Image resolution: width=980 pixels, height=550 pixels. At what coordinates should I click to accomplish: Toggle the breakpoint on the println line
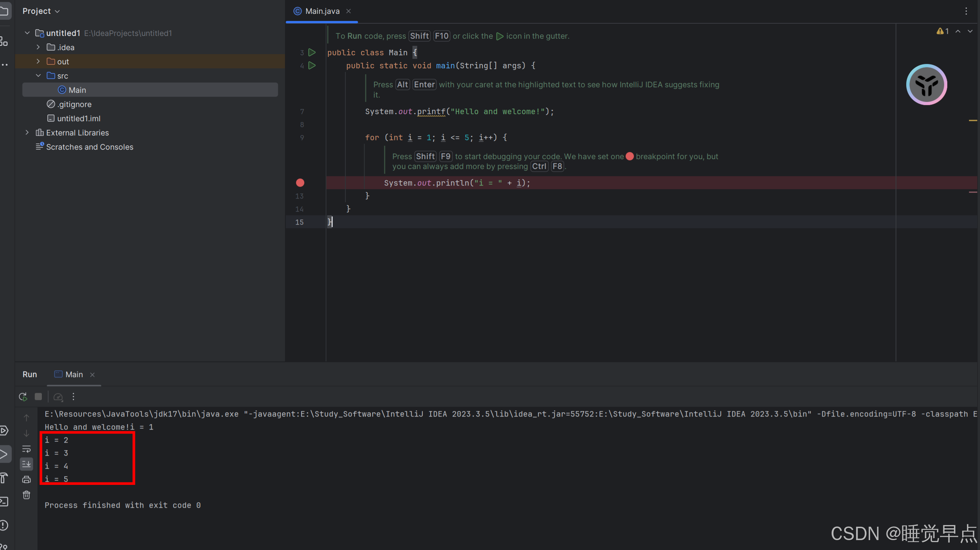pos(300,183)
